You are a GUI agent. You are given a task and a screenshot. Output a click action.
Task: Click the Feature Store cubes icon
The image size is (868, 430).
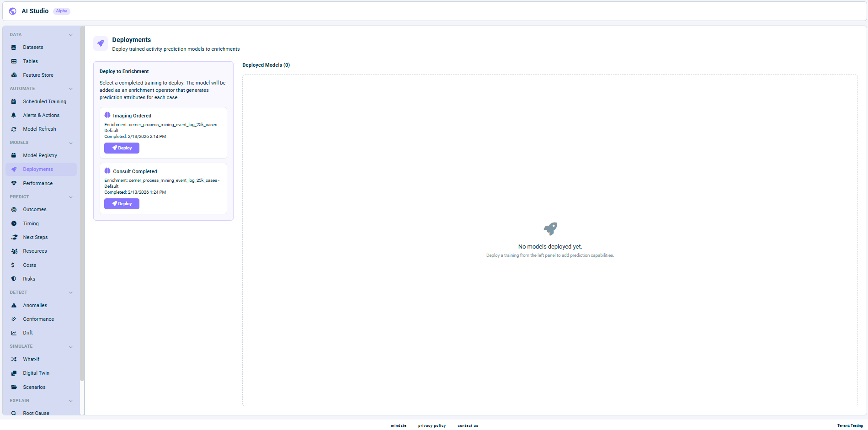pyautogui.click(x=14, y=75)
